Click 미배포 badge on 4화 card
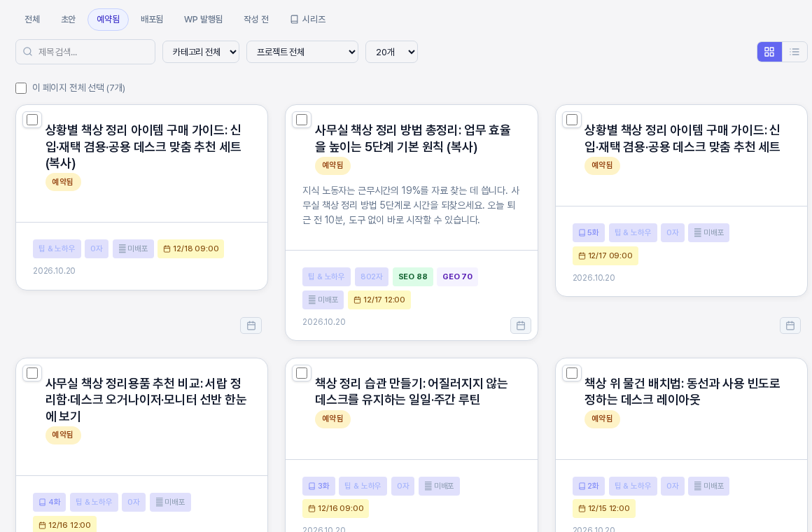The image size is (812, 532). (170, 502)
